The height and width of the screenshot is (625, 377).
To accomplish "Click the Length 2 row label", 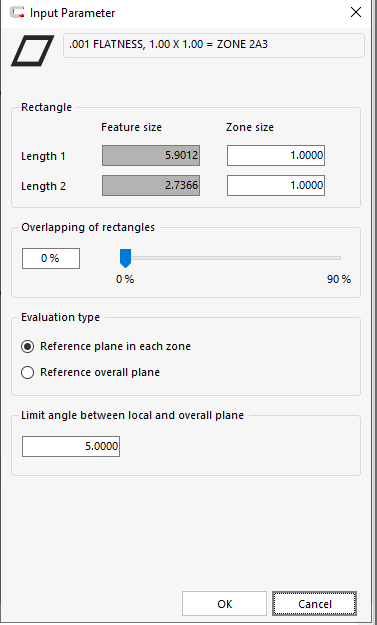I will click(x=43, y=186).
